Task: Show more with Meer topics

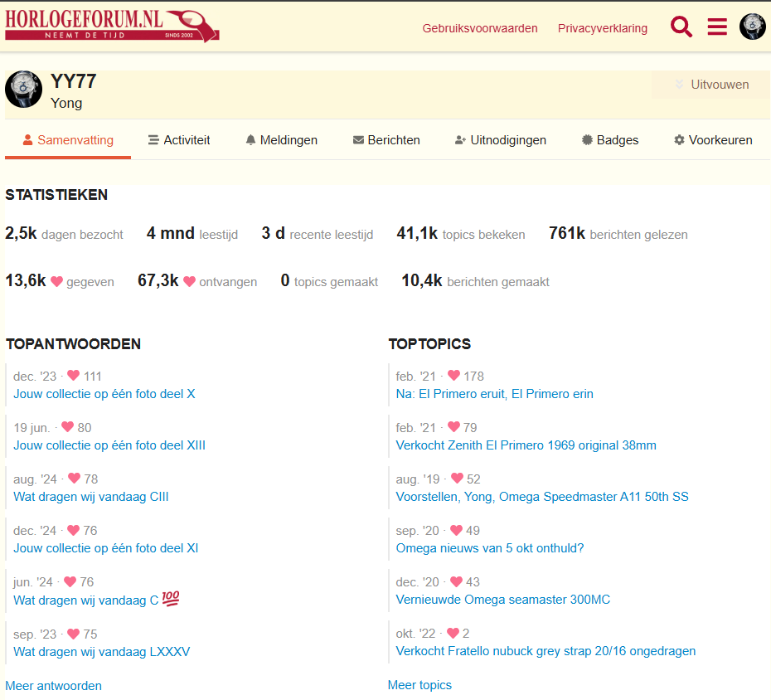Action: [x=419, y=685]
